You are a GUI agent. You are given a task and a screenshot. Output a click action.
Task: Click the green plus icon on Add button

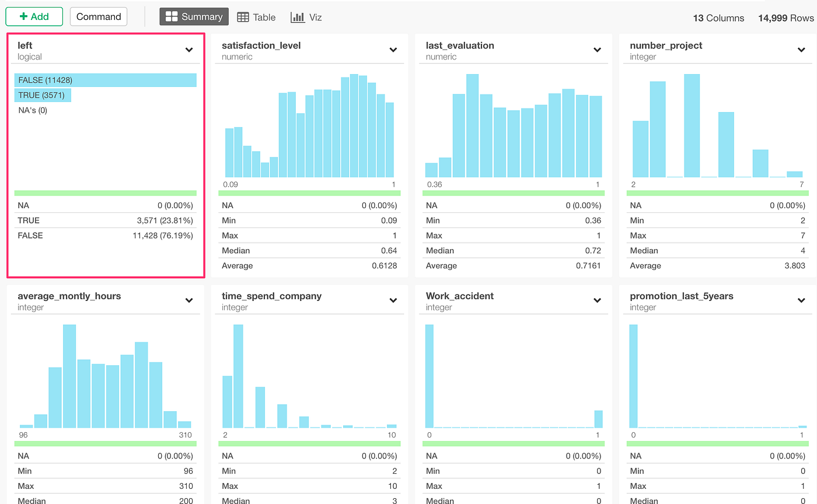25,16
